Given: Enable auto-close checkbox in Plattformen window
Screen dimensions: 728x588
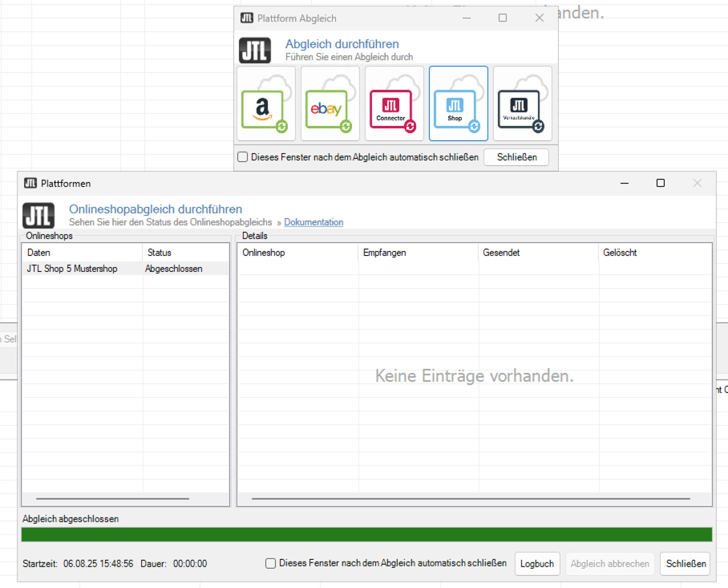Looking at the screenshot, I should tap(270, 563).
